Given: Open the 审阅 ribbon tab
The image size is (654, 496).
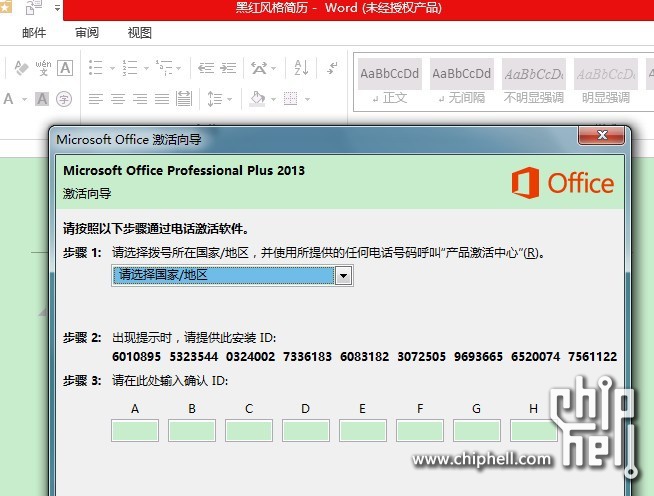Looking at the screenshot, I should pos(87,33).
